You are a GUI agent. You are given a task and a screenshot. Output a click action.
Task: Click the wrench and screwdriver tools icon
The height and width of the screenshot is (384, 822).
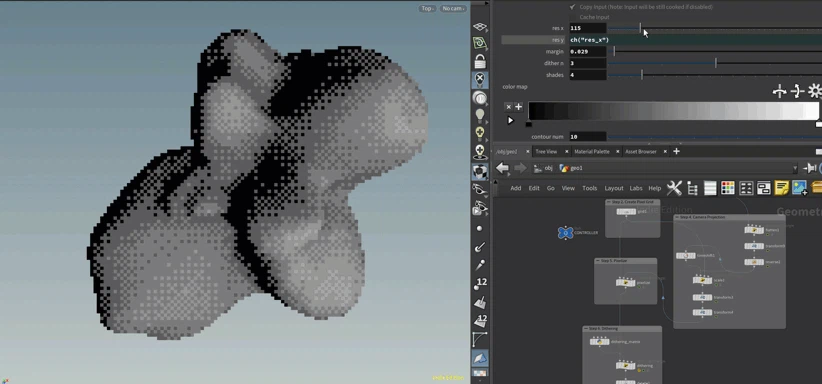click(674, 188)
